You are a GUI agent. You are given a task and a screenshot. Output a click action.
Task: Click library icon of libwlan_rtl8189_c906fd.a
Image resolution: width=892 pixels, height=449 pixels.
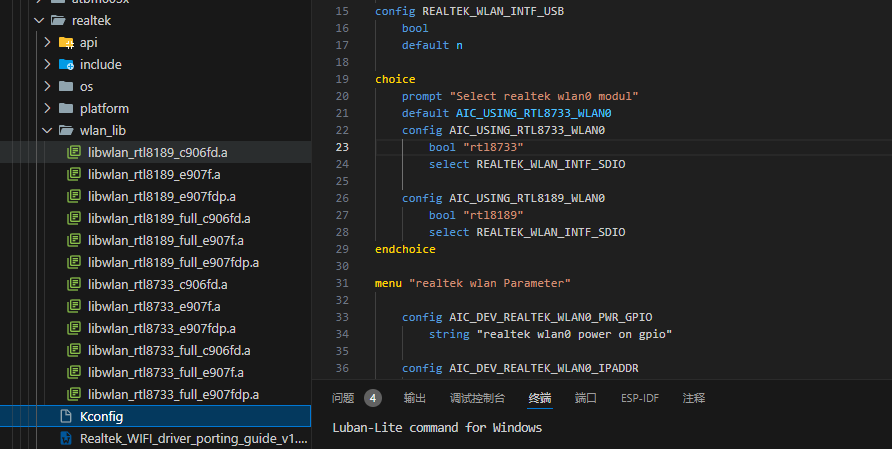pos(74,153)
